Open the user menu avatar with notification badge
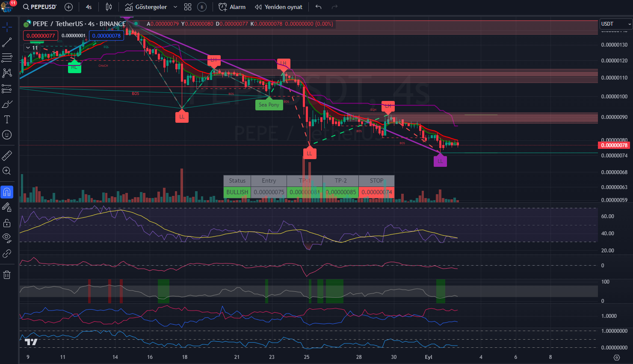The height and width of the screenshot is (364, 633). pos(8,6)
